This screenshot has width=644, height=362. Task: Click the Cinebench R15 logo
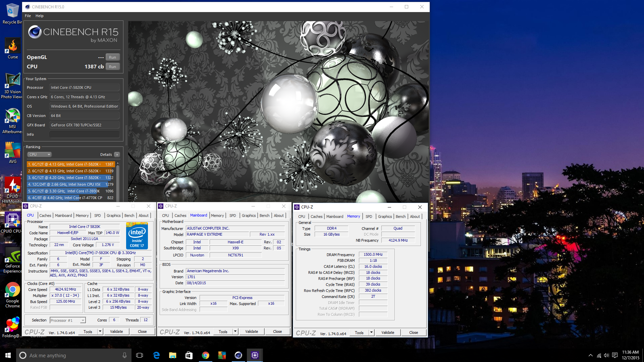[73, 34]
